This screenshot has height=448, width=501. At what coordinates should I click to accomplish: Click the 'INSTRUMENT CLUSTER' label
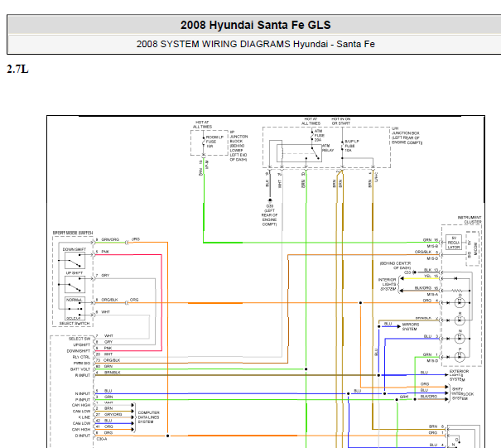[x=470, y=219]
